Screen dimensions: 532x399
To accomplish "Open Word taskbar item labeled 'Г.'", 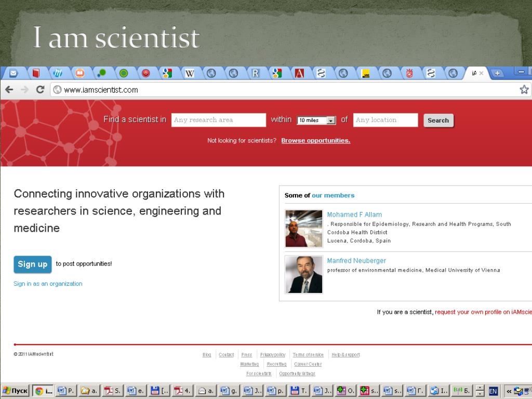I will (x=415, y=391).
